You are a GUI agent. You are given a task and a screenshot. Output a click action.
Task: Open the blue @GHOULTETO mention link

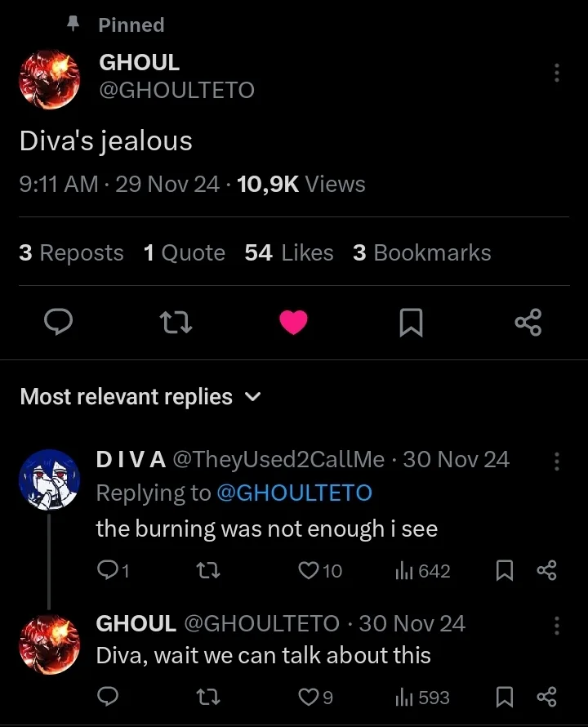pos(294,493)
